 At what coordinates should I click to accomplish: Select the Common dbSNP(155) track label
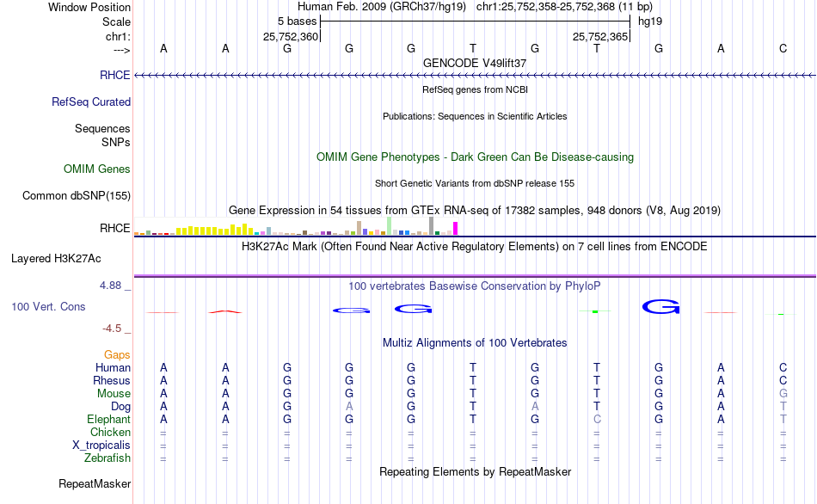(x=76, y=195)
